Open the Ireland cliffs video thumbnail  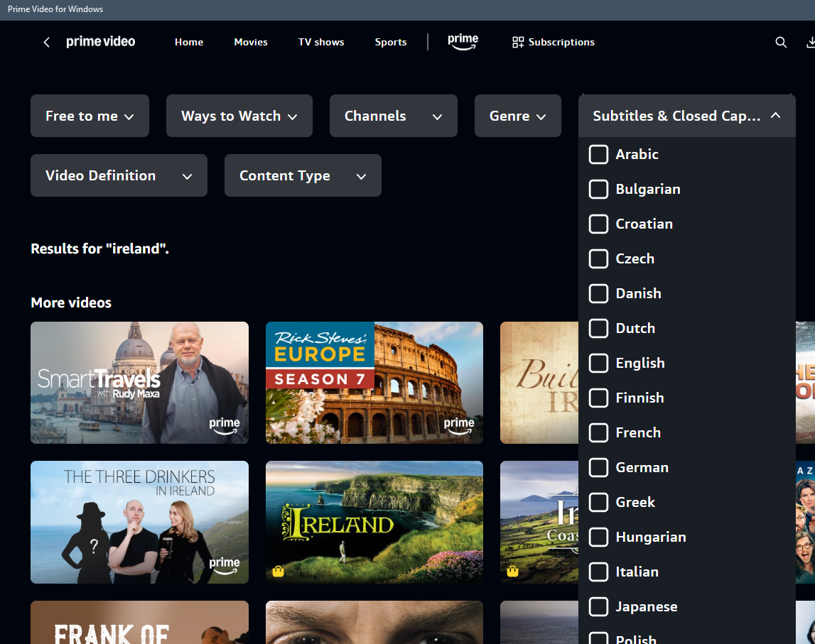click(x=374, y=522)
